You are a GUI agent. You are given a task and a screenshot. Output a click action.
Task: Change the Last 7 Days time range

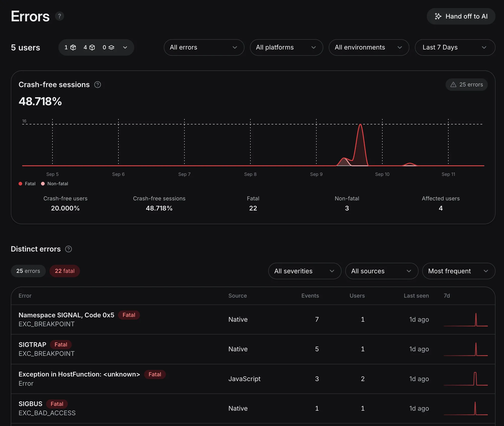(455, 47)
